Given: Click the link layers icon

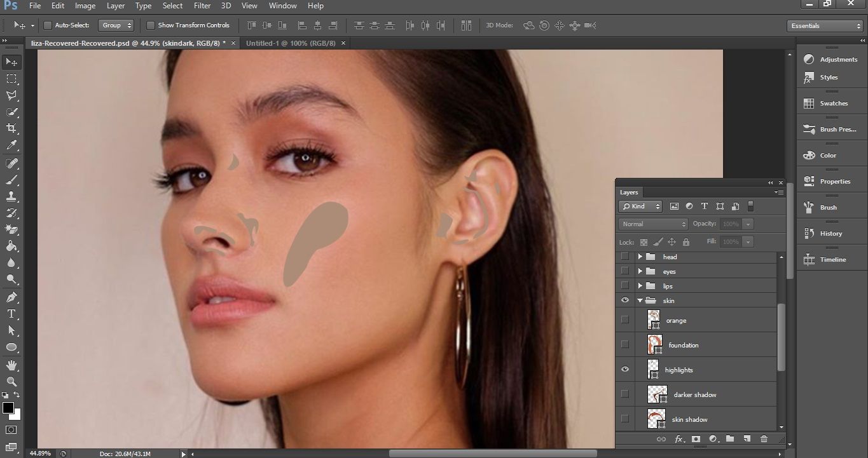Looking at the screenshot, I should 661,439.
